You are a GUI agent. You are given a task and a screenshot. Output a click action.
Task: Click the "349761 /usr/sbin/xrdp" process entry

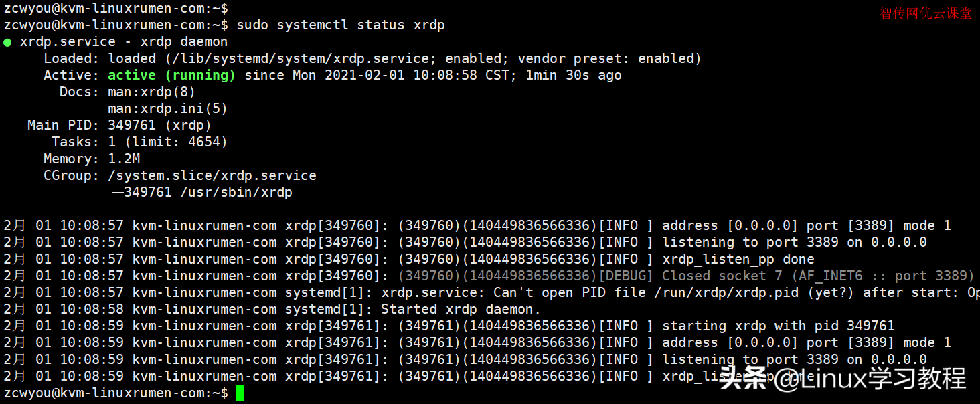[x=208, y=193]
